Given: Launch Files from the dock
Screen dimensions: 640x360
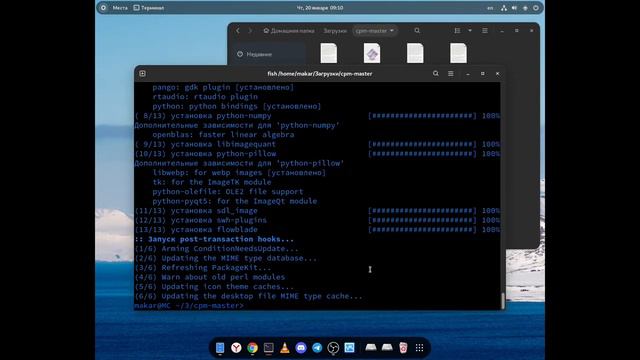Looking at the screenshot, I should click(x=220, y=348).
